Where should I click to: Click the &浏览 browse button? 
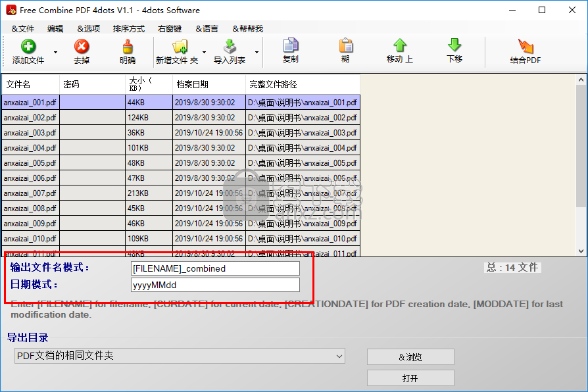[x=410, y=356]
